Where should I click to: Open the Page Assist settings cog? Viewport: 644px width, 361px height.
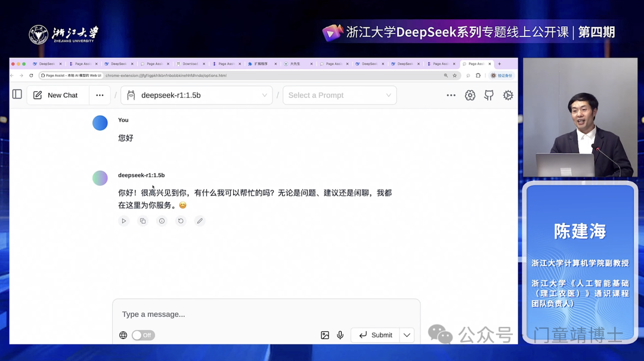point(508,95)
